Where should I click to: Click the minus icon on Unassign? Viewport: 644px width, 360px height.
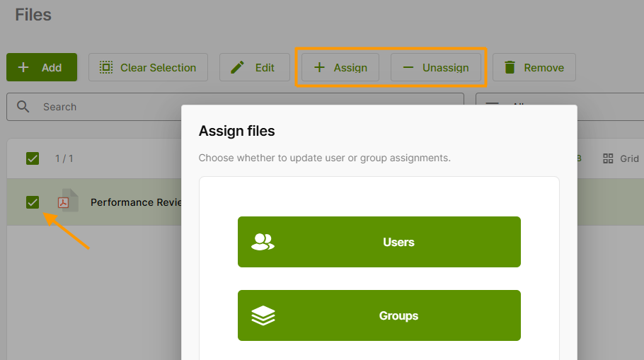[x=408, y=67]
